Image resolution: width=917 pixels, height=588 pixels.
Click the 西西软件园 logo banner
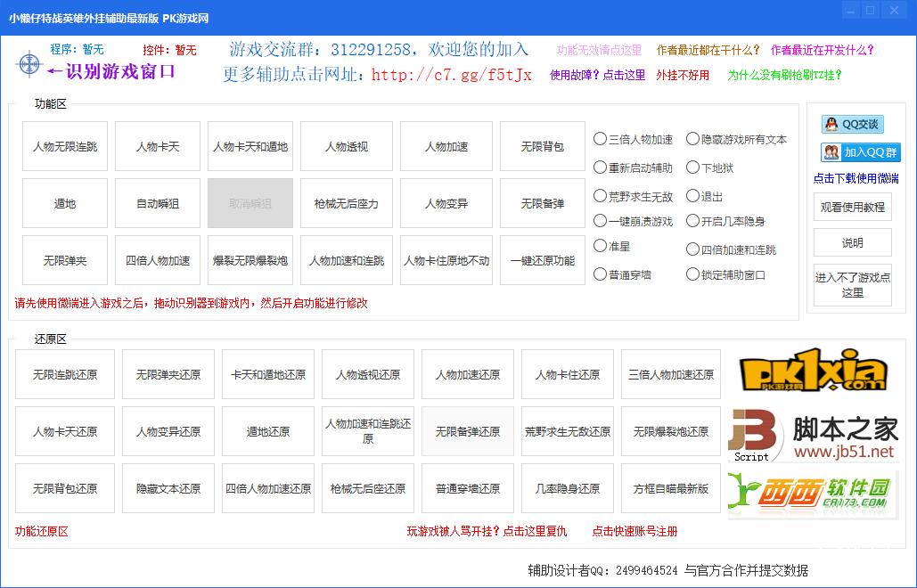[813, 494]
